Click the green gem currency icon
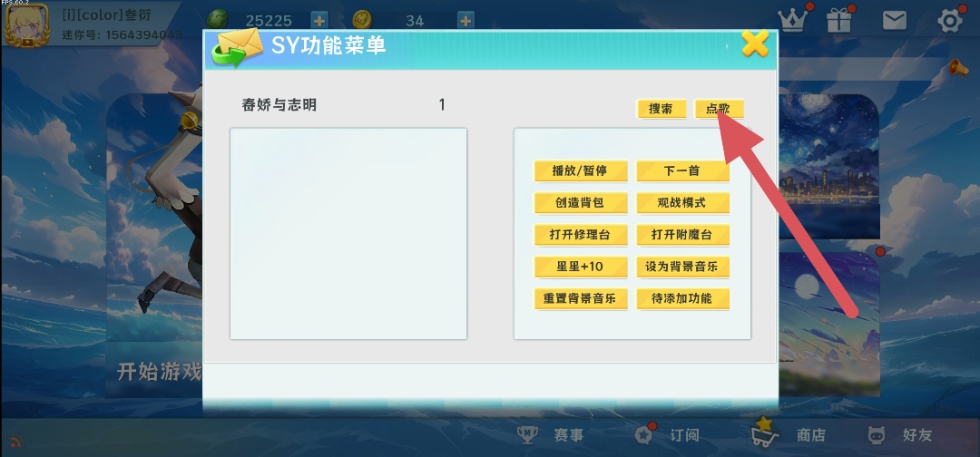The height and width of the screenshot is (457, 980). click(x=218, y=19)
